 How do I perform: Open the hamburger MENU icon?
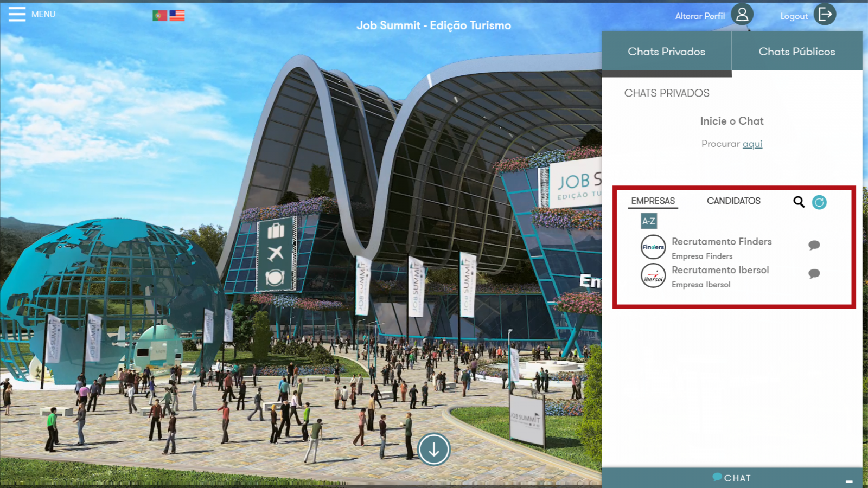(17, 14)
